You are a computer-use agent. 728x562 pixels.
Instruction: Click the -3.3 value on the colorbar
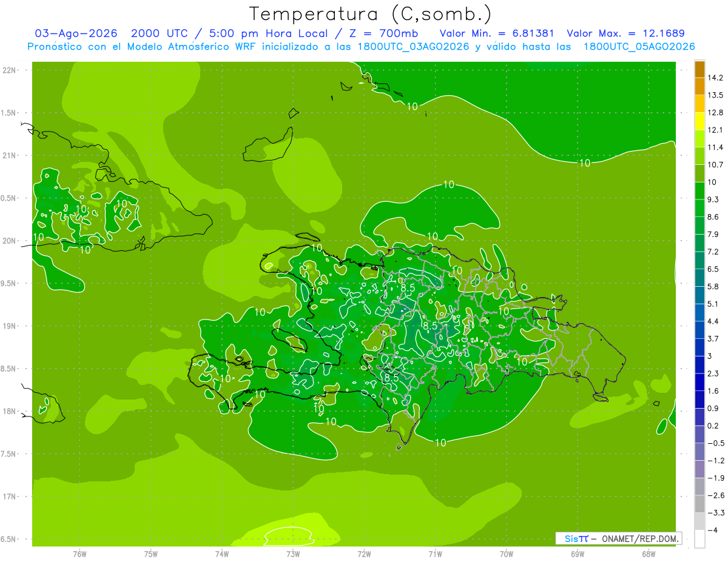[716, 513]
